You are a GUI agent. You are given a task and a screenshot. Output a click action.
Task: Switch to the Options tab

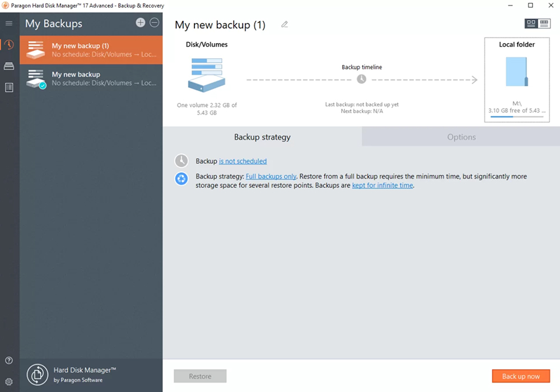tap(461, 137)
